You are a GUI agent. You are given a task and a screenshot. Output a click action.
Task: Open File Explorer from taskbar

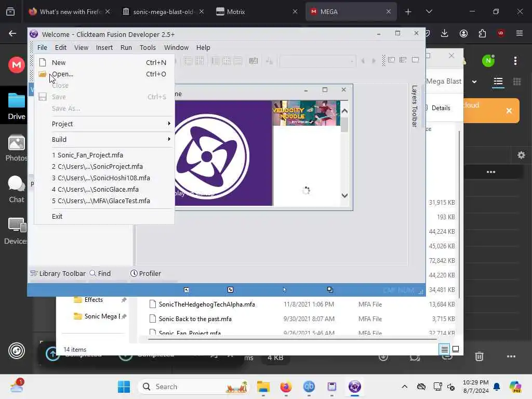pos(263,387)
